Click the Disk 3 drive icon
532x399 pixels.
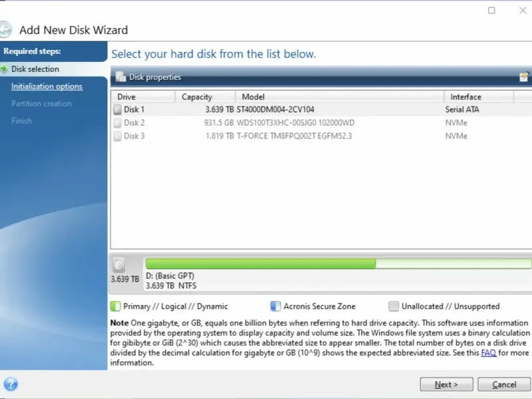point(118,136)
